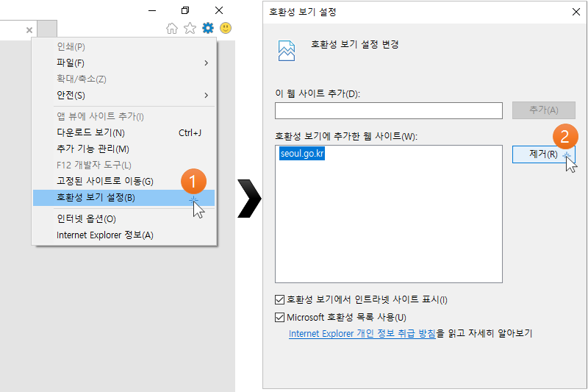Open 인터넷 옵션(O) from the menu
Viewport: 588px width, 392px height.
point(86,219)
